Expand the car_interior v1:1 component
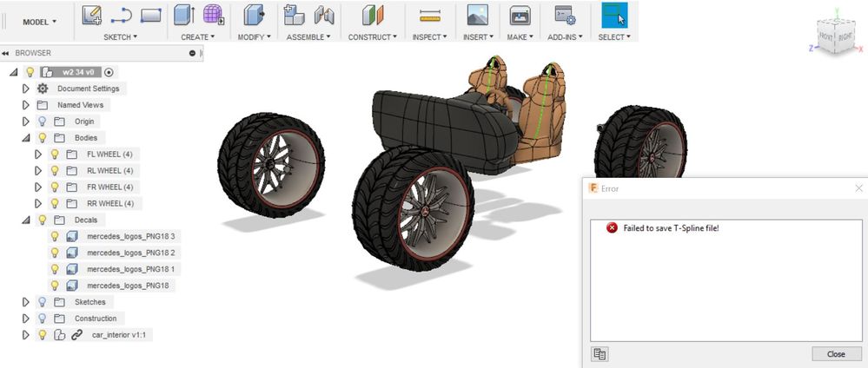 coord(25,335)
